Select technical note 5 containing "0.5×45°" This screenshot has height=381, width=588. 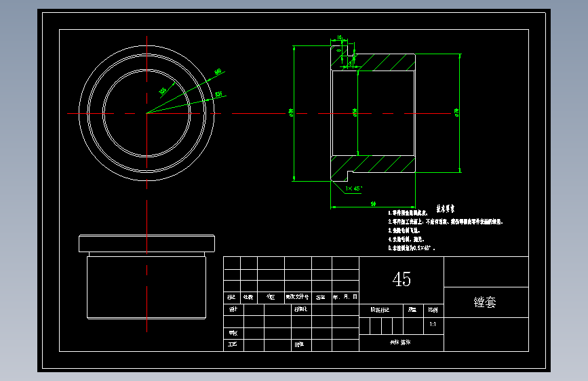(412, 248)
